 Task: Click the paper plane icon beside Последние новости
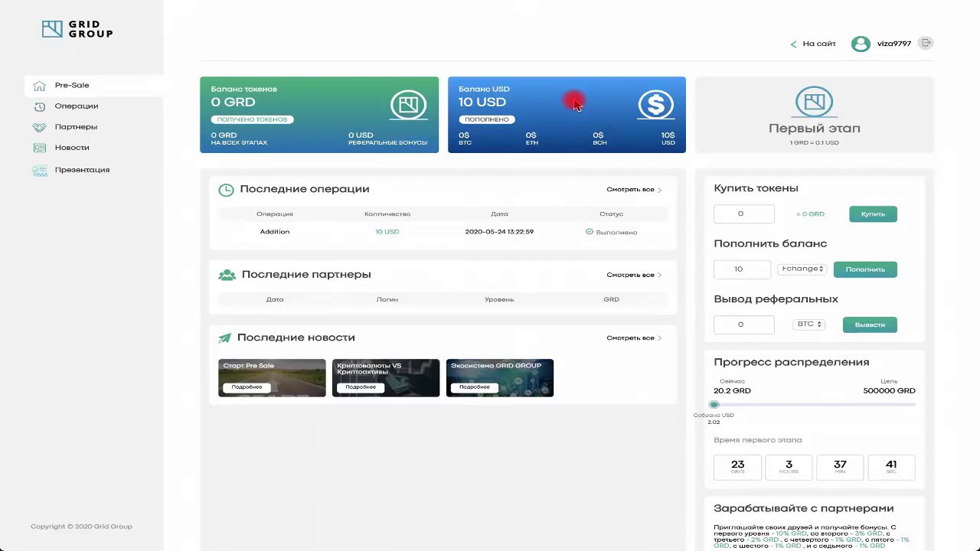point(224,338)
